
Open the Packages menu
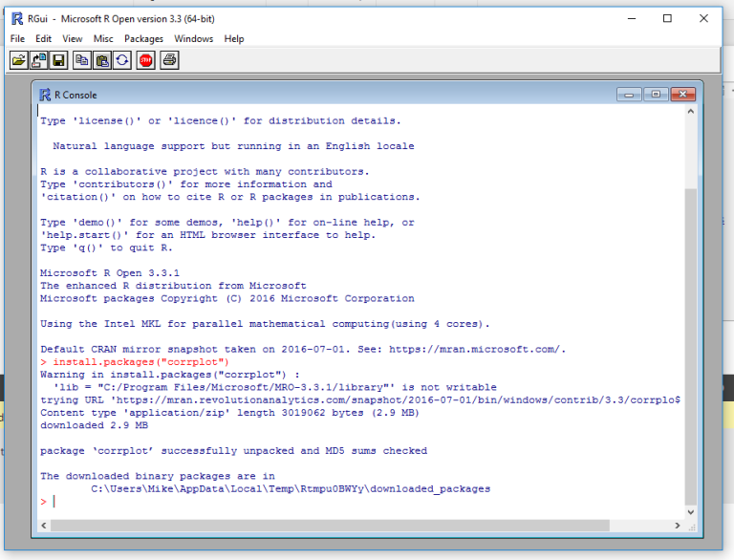(x=143, y=39)
